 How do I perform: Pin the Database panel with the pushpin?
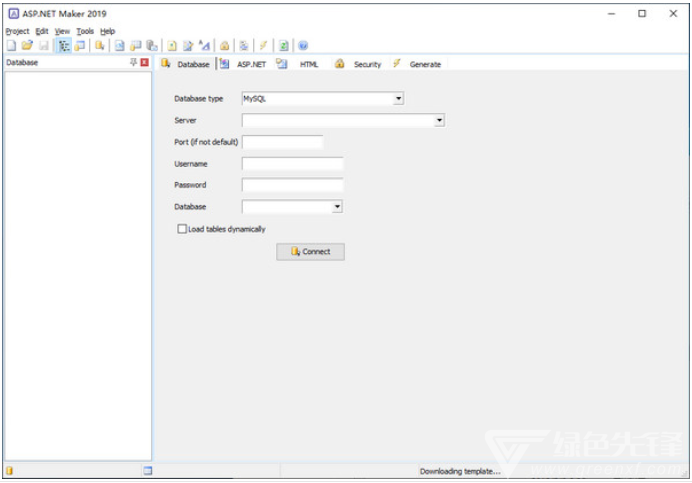pos(133,63)
